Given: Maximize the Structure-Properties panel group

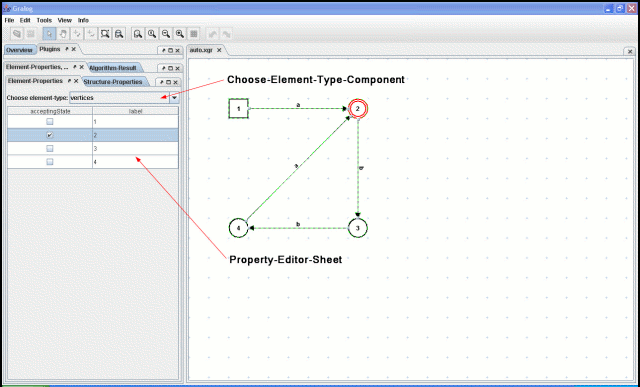Looking at the screenshot, I should point(169,82).
